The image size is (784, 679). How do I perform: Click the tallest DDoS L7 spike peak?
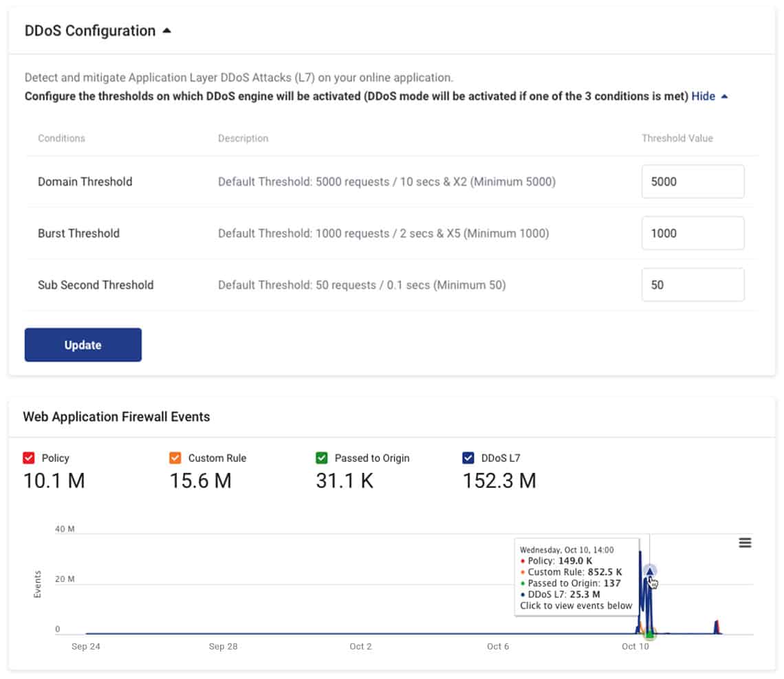[x=640, y=553]
